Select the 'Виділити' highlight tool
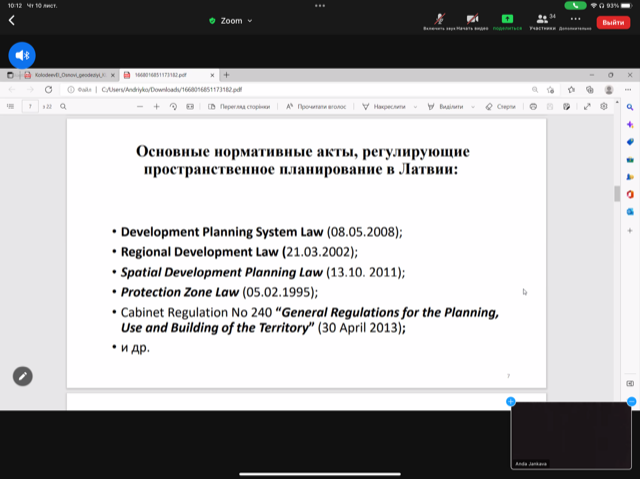The height and width of the screenshot is (479, 640). [445, 106]
